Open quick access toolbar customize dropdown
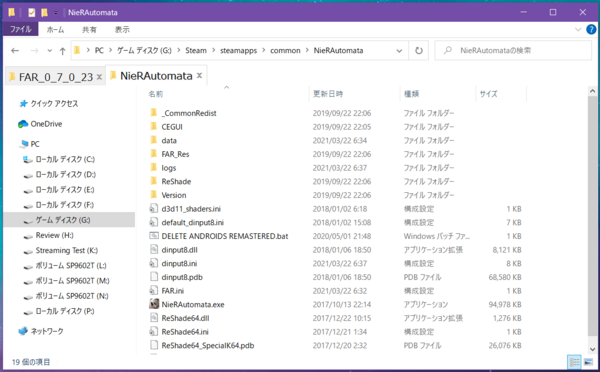Screen dimensions: 600x372 click(x=55, y=13)
